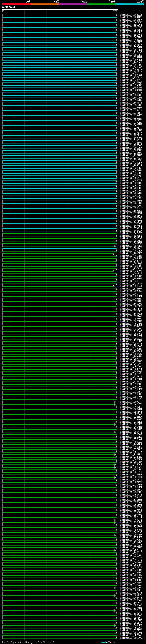Click the arrowhead of the UniRef100_A8UBF6 alignment
Viewport: 146px width, 644px height.
click(x=114, y=254)
